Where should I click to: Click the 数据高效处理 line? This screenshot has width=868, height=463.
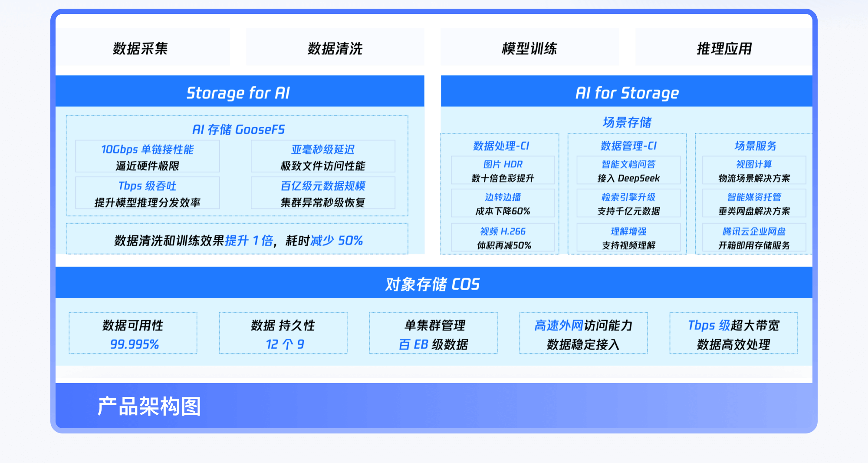click(733, 344)
